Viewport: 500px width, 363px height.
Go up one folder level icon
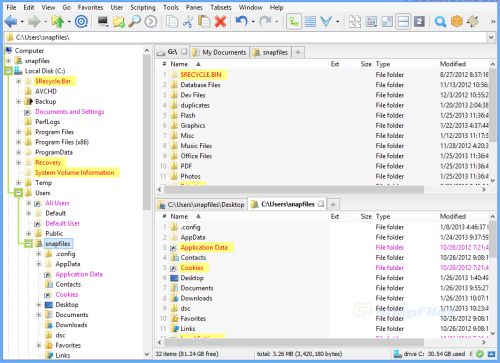coord(58,22)
